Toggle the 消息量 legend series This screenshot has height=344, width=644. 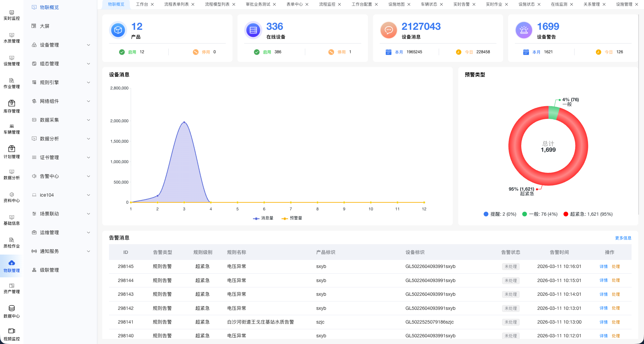pyautogui.click(x=263, y=218)
